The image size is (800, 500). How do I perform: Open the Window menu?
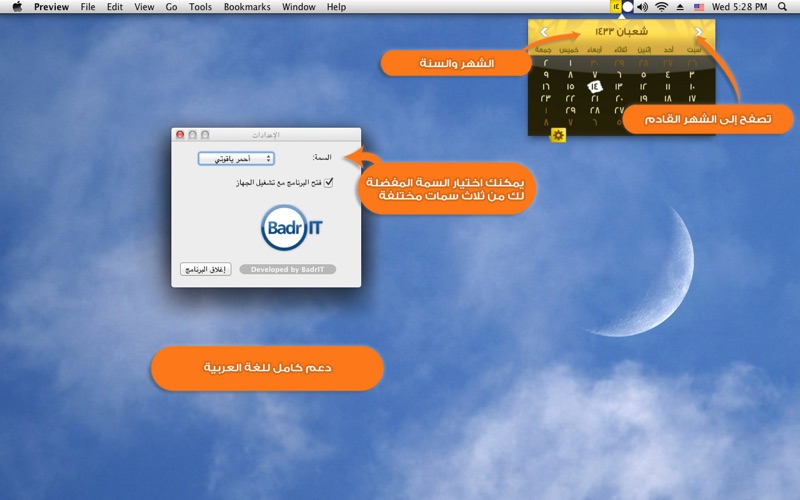[x=298, y=7]
